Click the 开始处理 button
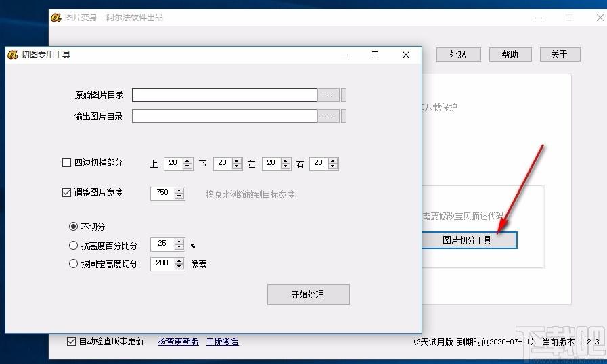This screenshot has height=364, width=607. pyautogui.click(x=308, y=295)
